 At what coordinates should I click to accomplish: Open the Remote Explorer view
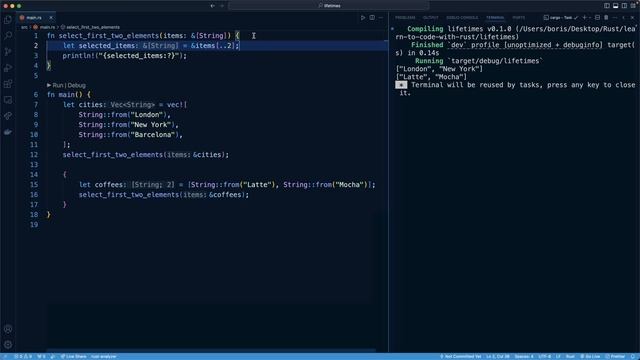8,100
